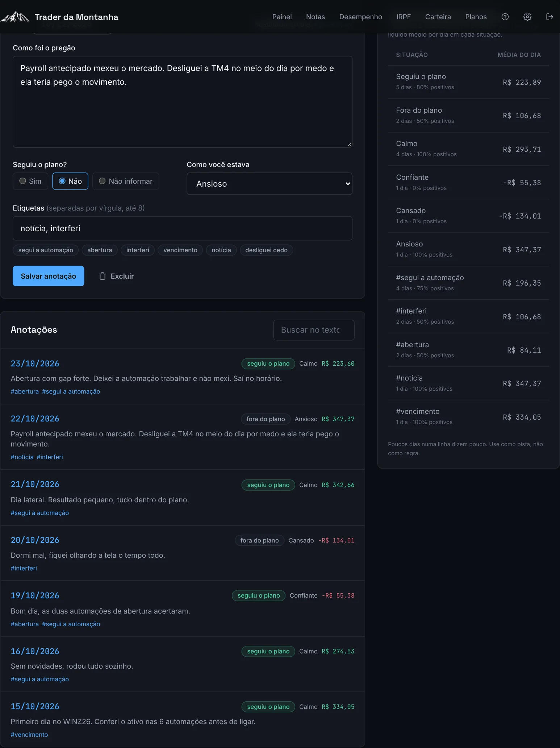Open the 19/10/2026 note entry
Screen dimensions: 560x748
[x=183, y=609]
